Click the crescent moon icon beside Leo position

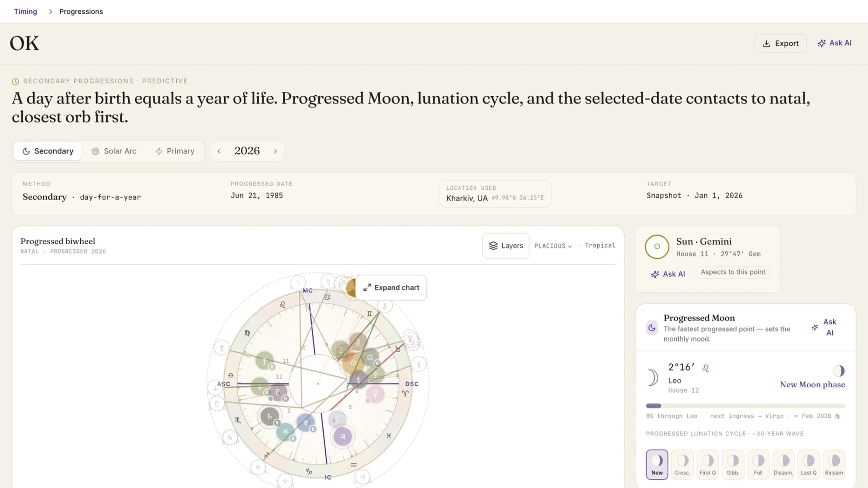pyautogui.click(x=653, y=378)
